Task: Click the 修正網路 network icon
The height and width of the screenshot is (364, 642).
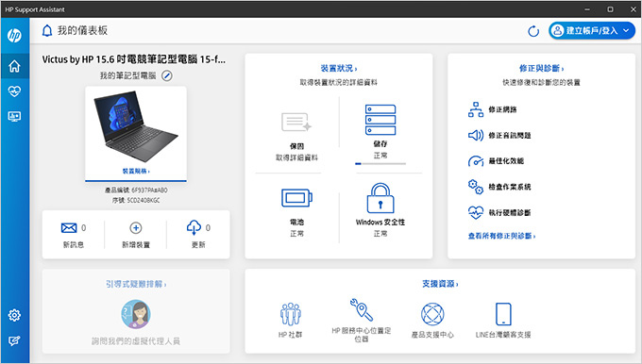Action: pos(476,109)
